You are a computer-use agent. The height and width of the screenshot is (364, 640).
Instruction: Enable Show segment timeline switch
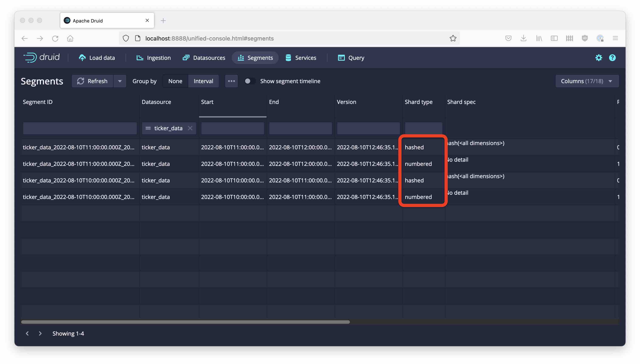click(x=250, y=81)
